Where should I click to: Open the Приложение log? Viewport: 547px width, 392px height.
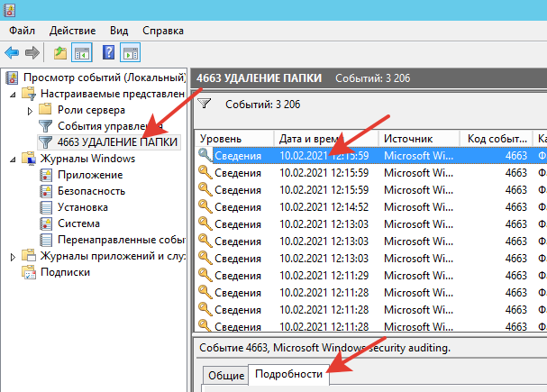click(x=90, y=175)
